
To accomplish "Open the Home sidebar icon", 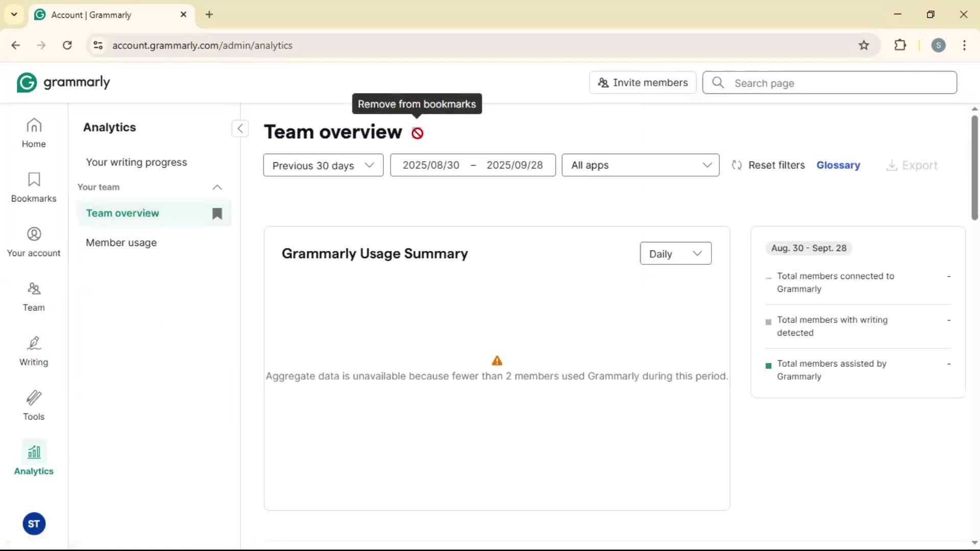I will point(34,133).
